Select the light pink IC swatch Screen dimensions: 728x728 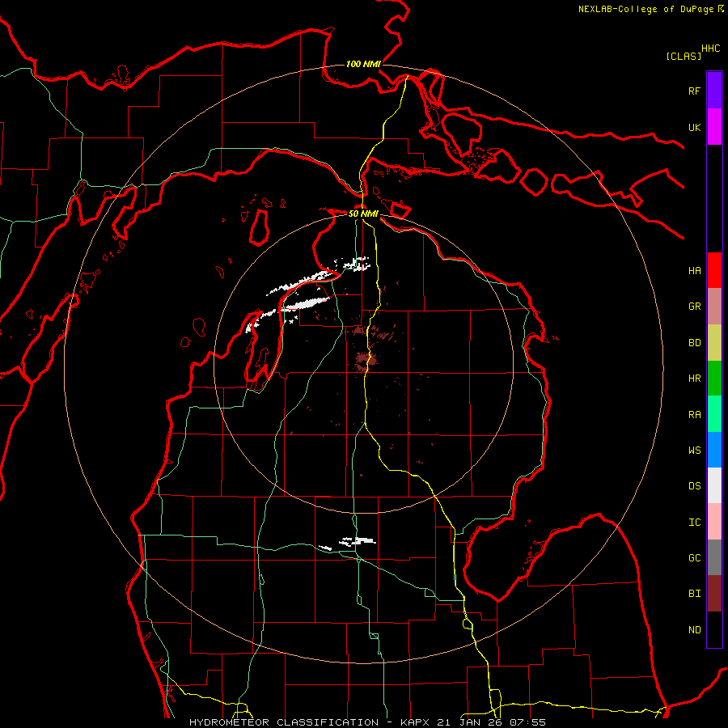714,522
